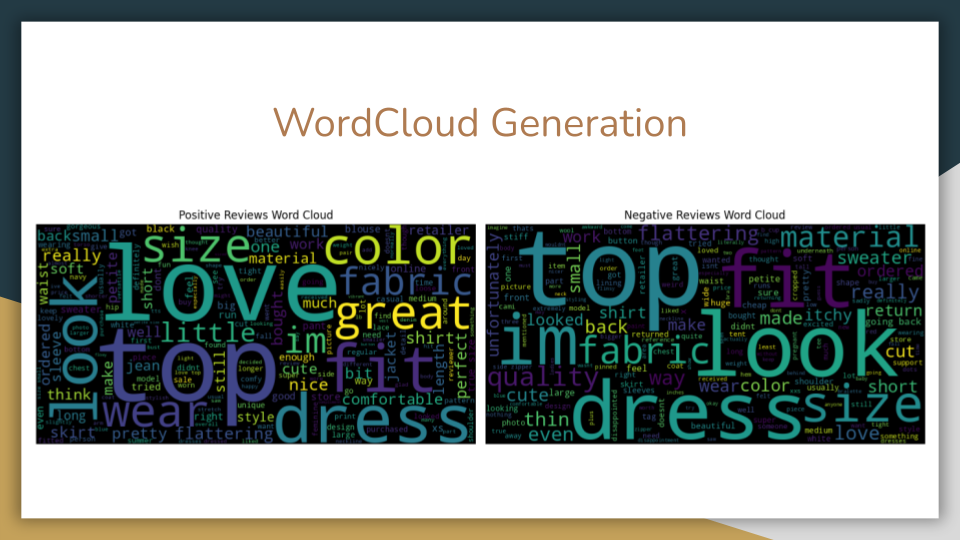The width and height of the screenshot is (960, 540).
Task: Click the positive reviews word cloud image
Action: click(x=256, y=334)
